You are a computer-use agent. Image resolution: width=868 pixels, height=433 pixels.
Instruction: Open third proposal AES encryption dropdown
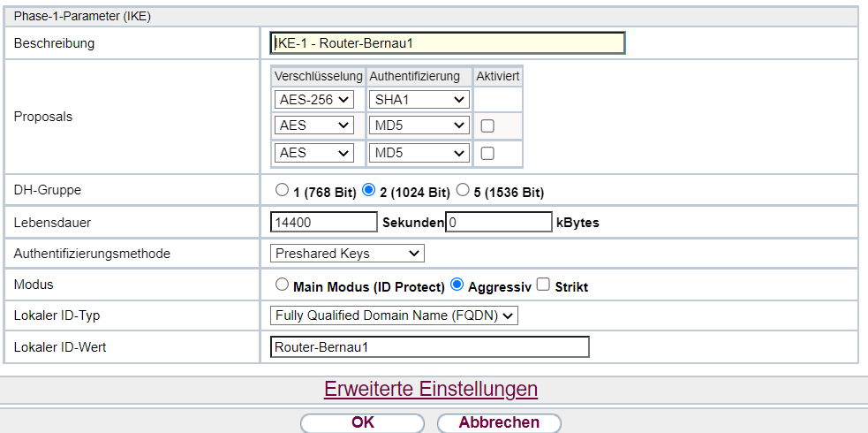point(313,153)
